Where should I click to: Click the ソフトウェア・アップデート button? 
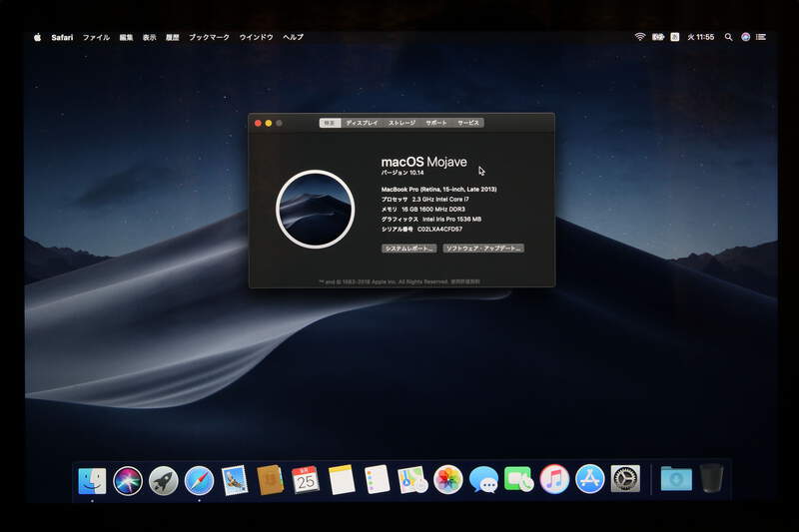(x=483, y=249)
